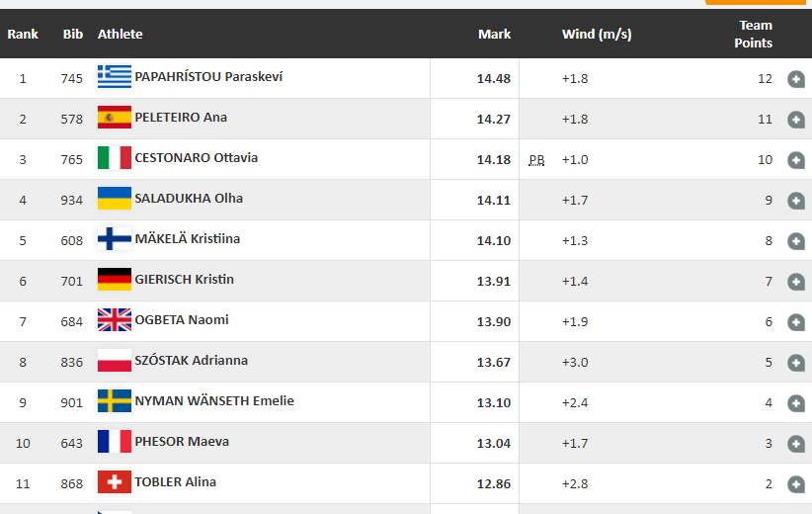Screen dimensions: 812x514
Task: Click the Greek flag beside Papahrístou
Action: 114,77
